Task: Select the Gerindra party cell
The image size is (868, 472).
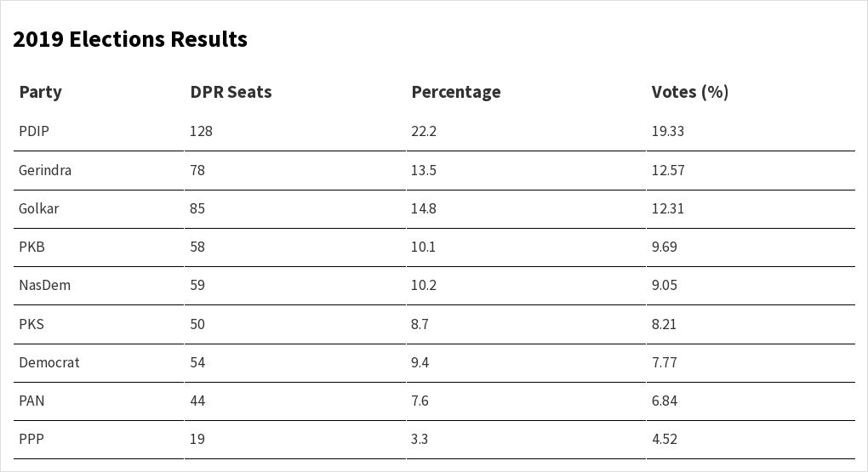Action: click(x=45, y=170)
